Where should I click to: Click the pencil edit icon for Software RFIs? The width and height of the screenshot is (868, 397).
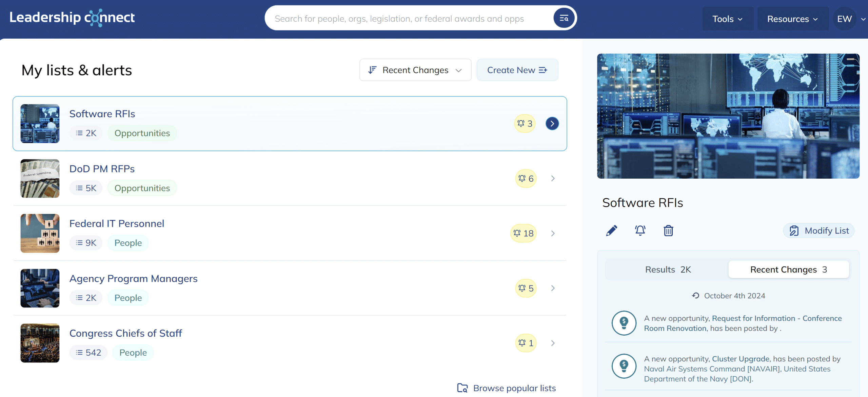pos(612,231)
